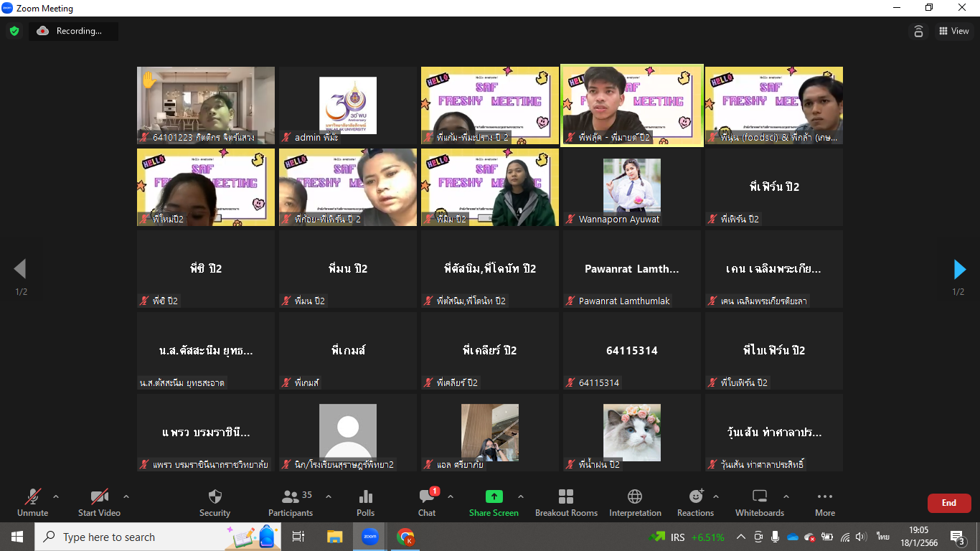Open the Participants panel
This screenshot has height=551, width=980.
click(291, 502)
